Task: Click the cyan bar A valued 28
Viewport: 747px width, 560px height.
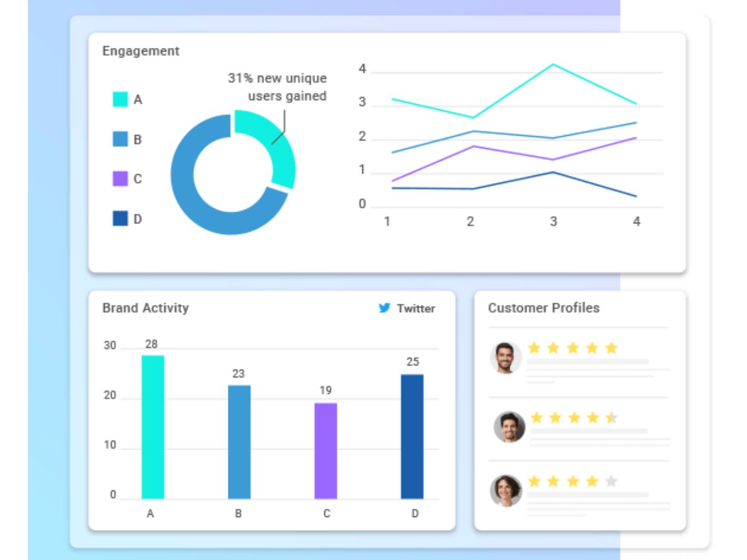Action: click(x=153, y=427)
